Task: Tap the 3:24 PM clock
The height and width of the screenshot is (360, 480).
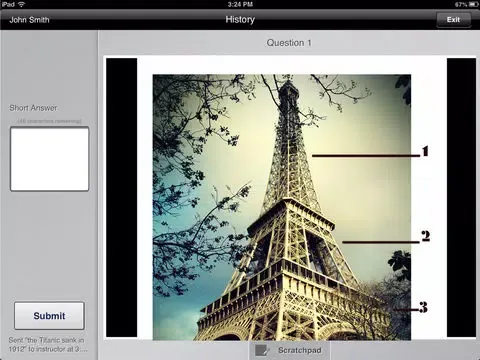Action: pos(240,4)
